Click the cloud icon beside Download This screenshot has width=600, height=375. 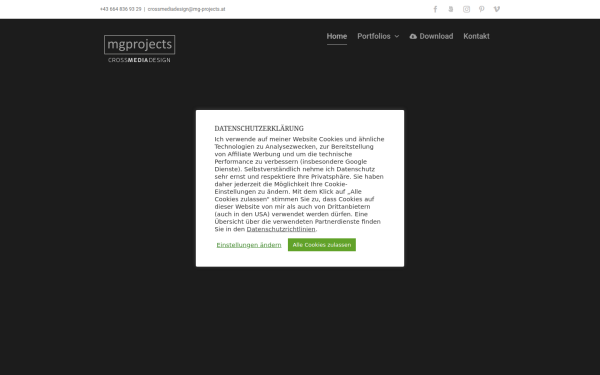[x=413, y=36]
